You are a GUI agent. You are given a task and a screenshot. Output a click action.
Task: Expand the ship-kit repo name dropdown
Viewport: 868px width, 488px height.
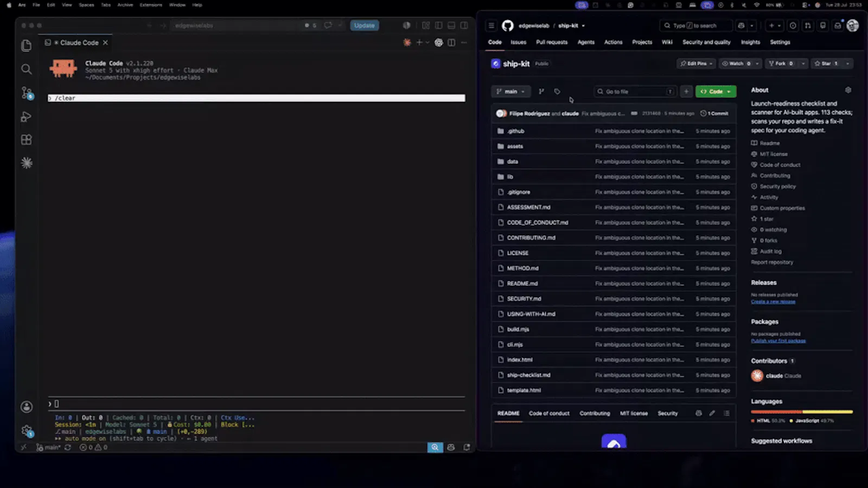[x=583, y=25]
